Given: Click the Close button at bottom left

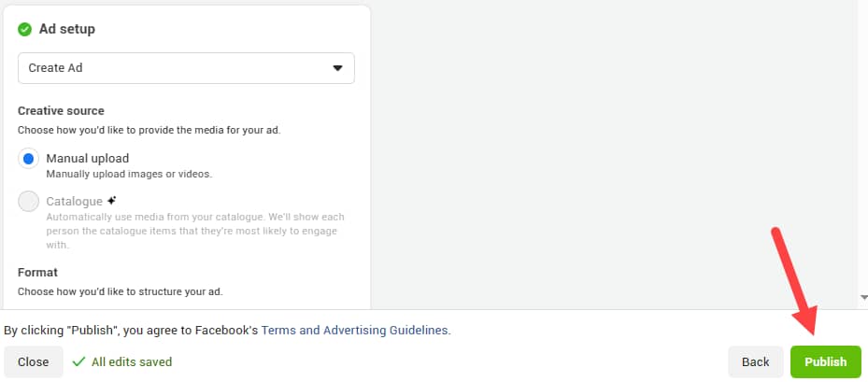Looking at the screenshot, I should pos(34,362).
